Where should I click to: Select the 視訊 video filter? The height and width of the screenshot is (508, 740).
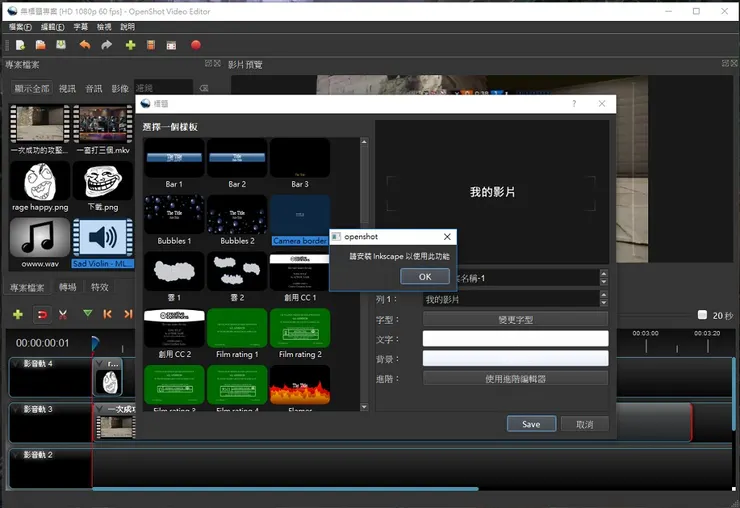(x=67, y=88)
